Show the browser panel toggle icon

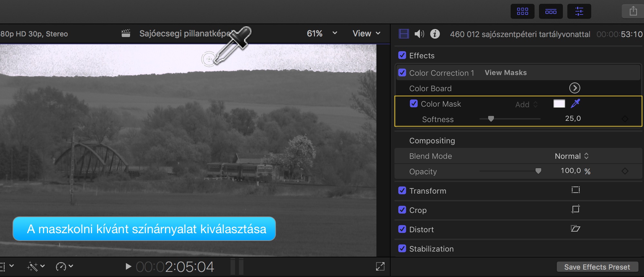click(x=522, y=11)
